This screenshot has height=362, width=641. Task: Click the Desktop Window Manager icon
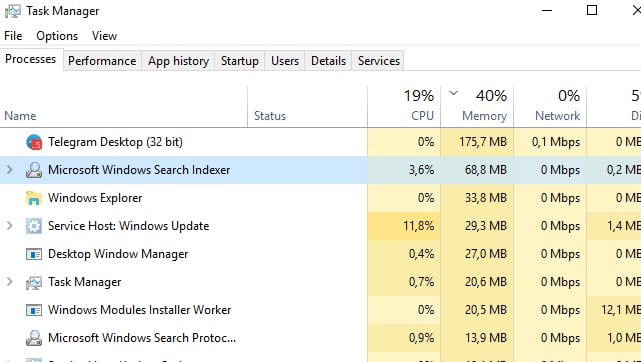click(34, 254)
